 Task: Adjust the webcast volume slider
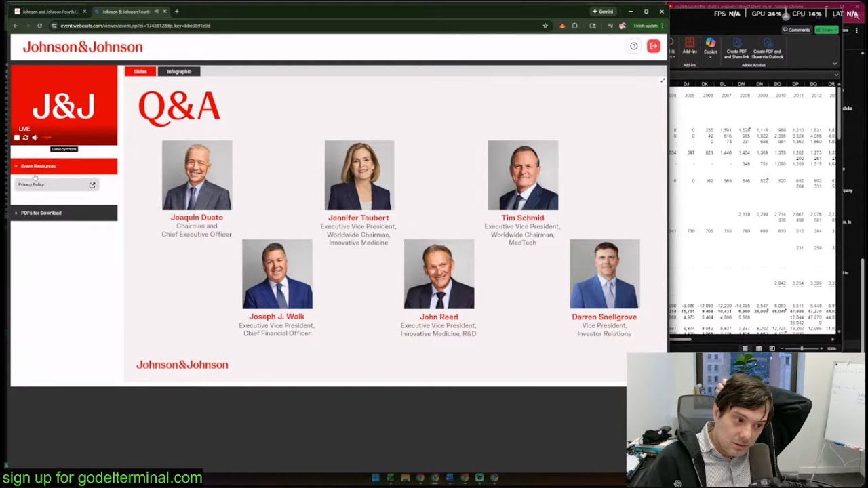(x=47, y=138)
